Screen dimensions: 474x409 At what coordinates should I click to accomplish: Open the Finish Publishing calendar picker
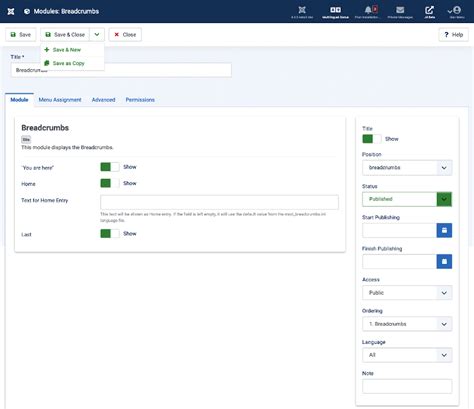pyautogui.click(x=444, y=262)
